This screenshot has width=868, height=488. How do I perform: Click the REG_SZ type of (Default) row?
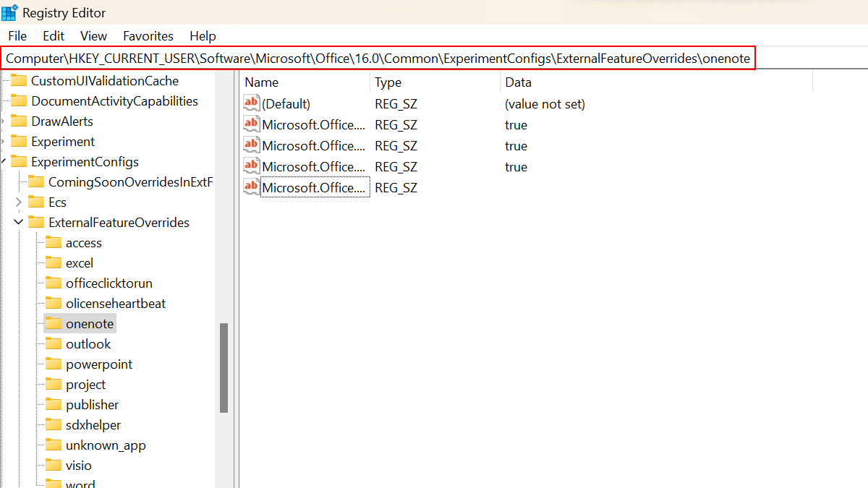click(x=396, y=104)
